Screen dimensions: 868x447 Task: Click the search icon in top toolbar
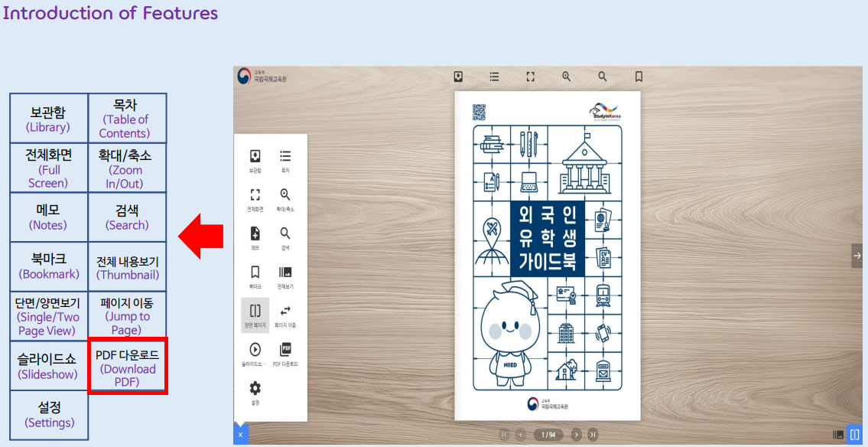click(603, 77)
